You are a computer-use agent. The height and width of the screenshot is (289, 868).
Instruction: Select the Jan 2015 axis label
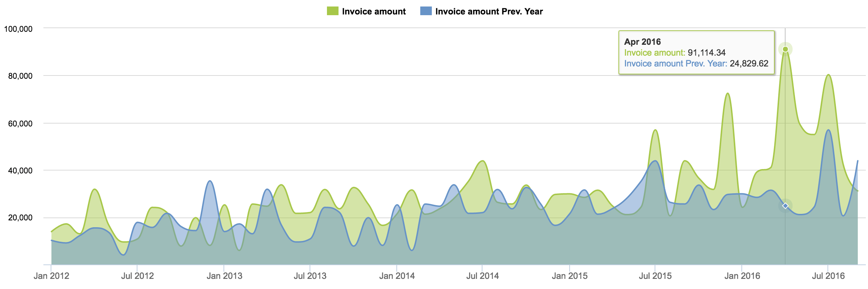pyautogui.click(x=570, y=276)
